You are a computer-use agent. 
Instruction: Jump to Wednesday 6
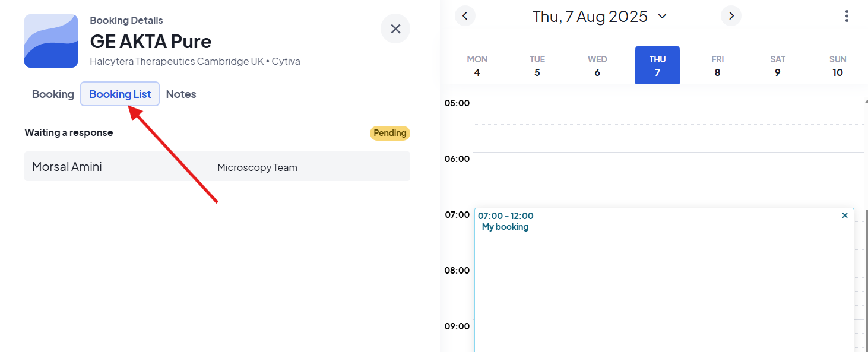click(x=597, y=66)
